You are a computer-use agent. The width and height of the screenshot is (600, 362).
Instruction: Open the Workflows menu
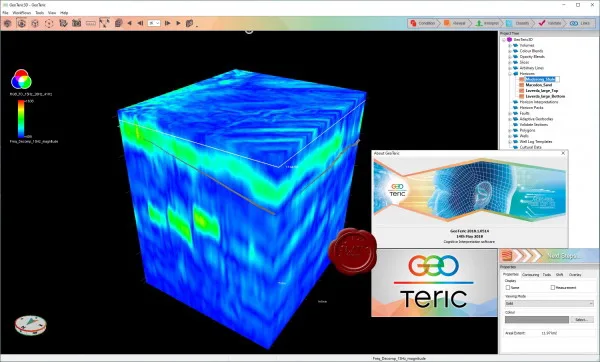22,13
